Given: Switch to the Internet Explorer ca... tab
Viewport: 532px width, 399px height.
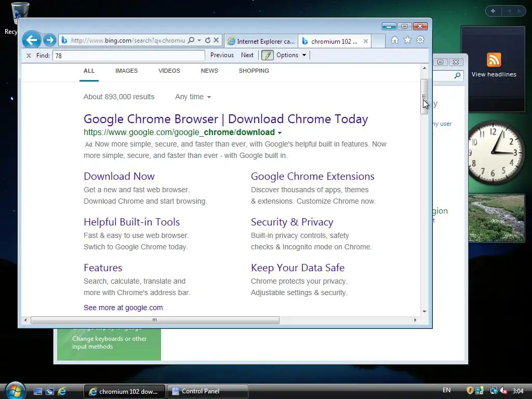Looking at the screenshot, I should [x=261, y=41].
